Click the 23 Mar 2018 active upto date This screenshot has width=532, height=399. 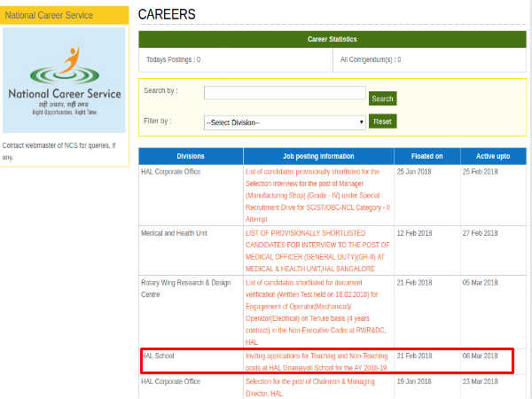point(480,381)
